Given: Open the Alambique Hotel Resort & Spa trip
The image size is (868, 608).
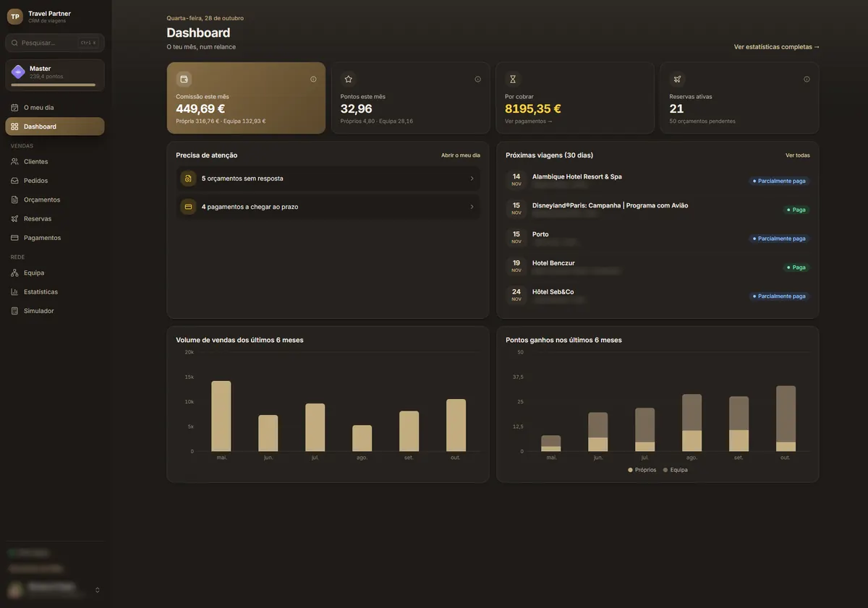Looking at the screenshot, I should tap(658, 181).
